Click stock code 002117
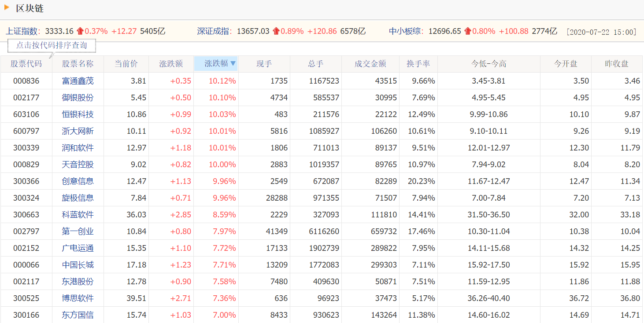Screen dimensions: 644x323 (26, 282)
